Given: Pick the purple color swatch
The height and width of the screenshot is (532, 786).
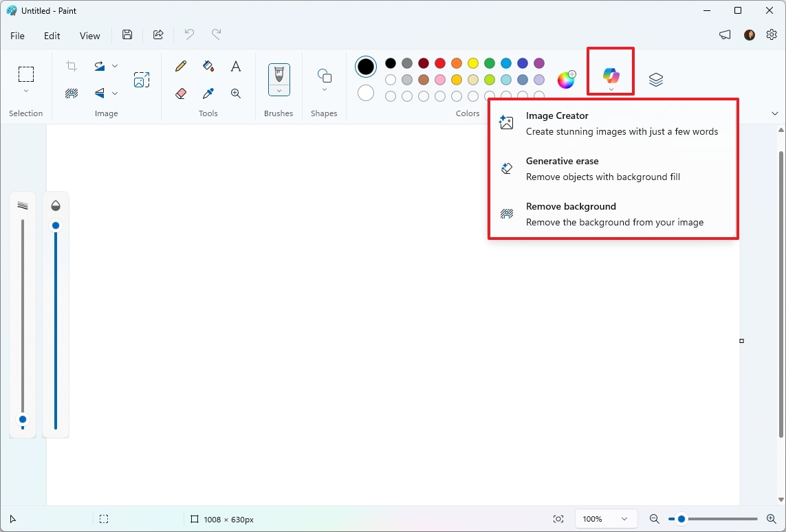Looking at the screenshot, I should pos(539,63).
